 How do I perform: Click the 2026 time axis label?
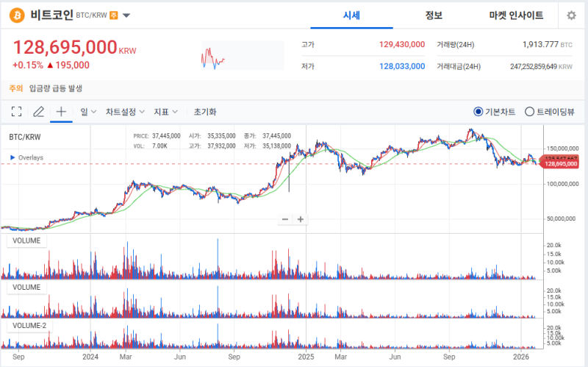(521, 357)
